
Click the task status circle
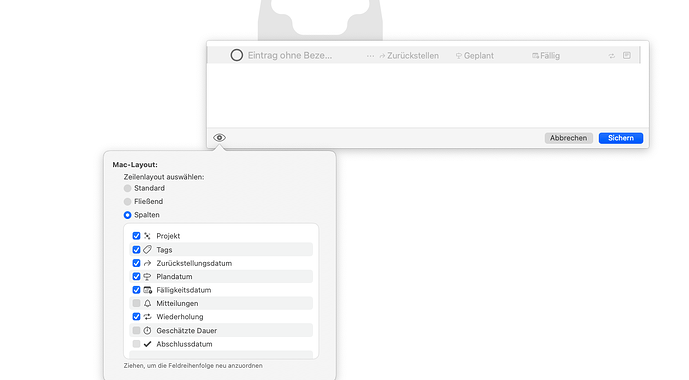[237, 55]
